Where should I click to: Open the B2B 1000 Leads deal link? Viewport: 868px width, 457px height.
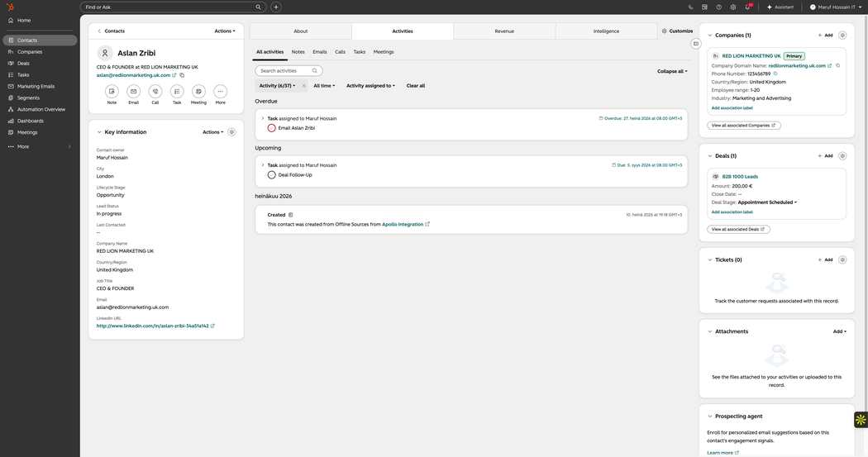tap(740, 177)
